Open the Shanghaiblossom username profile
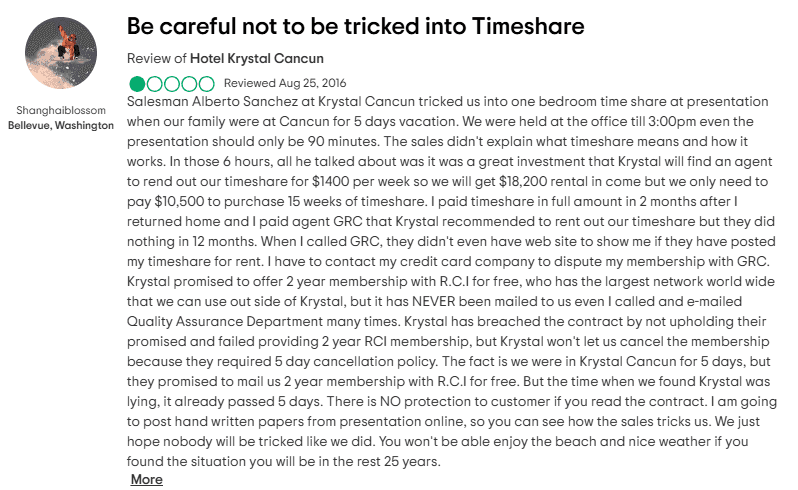The height and width of the screenshot is (490, 798). (x=60, y=109)
